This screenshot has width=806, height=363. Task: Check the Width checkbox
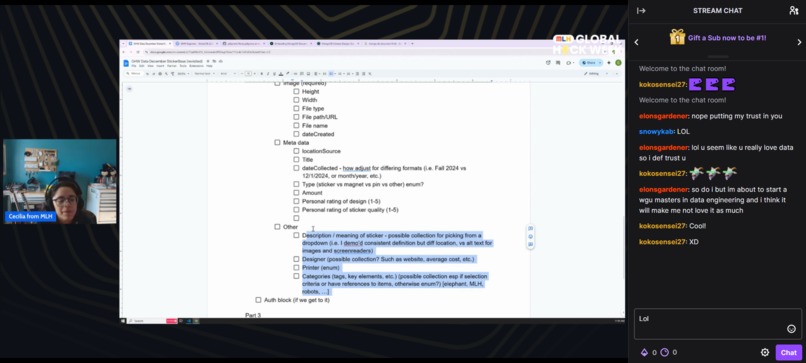(x=296, y=100)
